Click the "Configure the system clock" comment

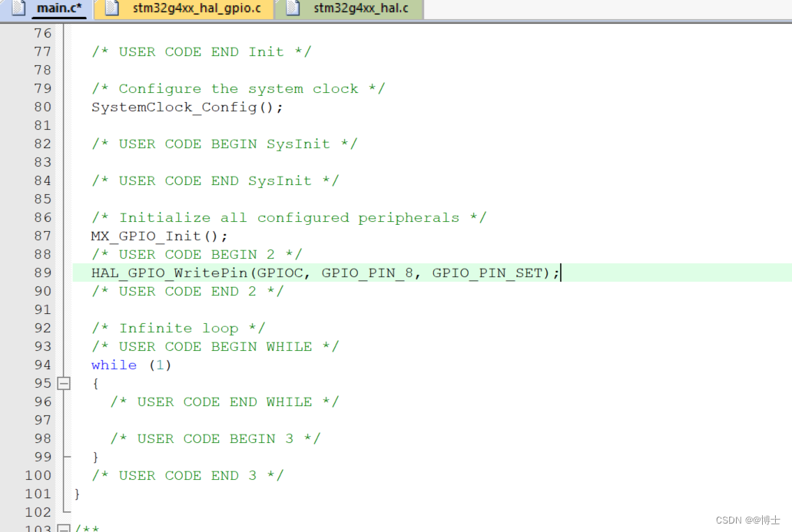click(238, 89)
